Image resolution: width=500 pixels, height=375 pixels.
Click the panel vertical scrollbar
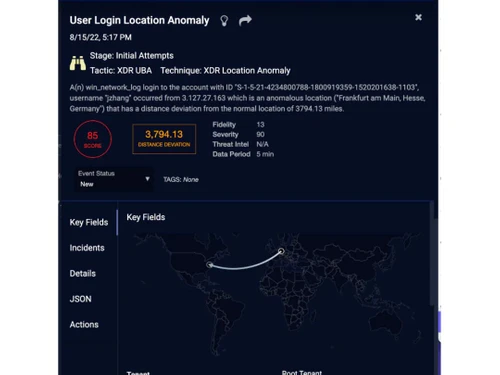click(432, 253)
